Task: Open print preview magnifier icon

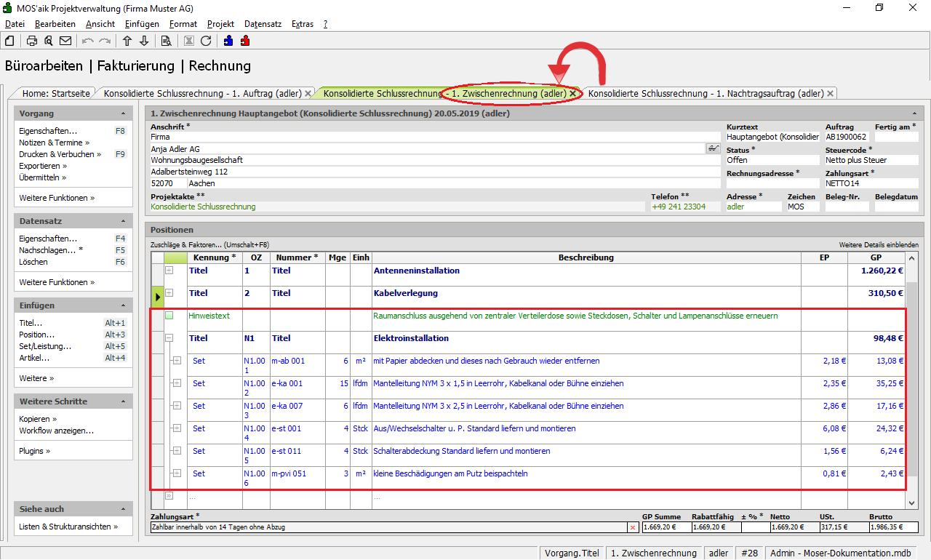Action: click(49, 41)
